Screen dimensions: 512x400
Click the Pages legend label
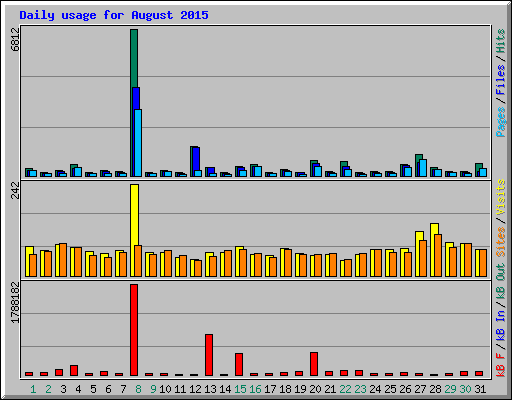coord(501,122)
